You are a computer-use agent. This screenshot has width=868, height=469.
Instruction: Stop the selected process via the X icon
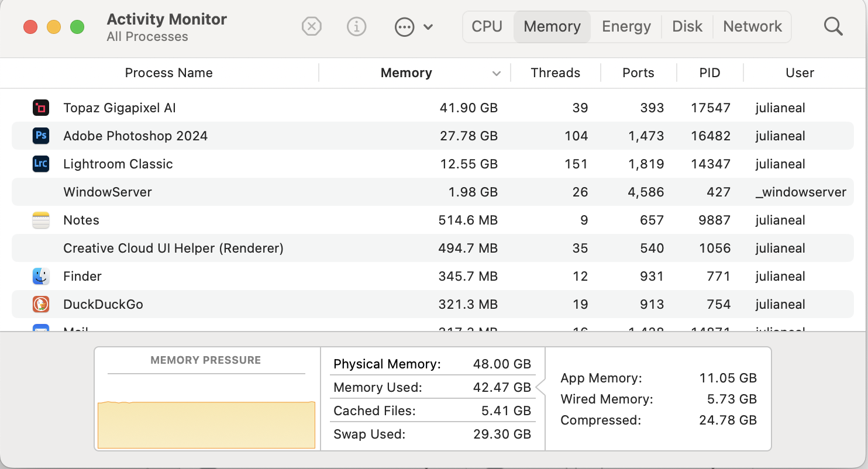pos(312,26)
